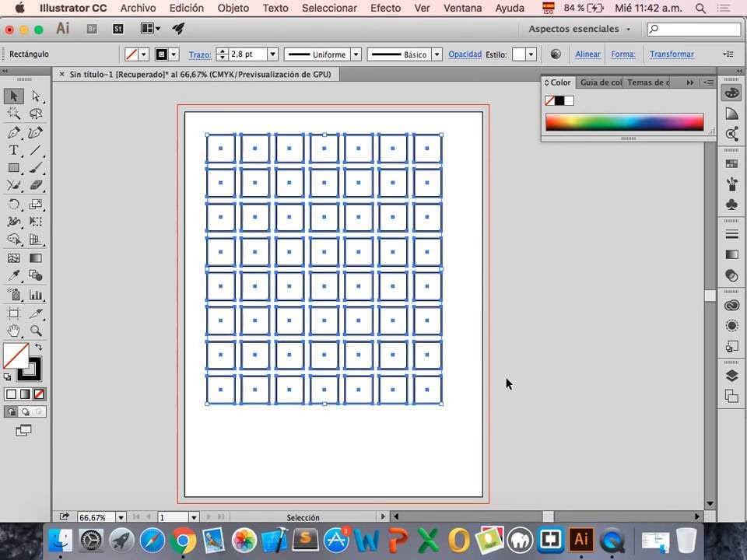Edit the 2,8 pt stroke weight field

point(247,54)
